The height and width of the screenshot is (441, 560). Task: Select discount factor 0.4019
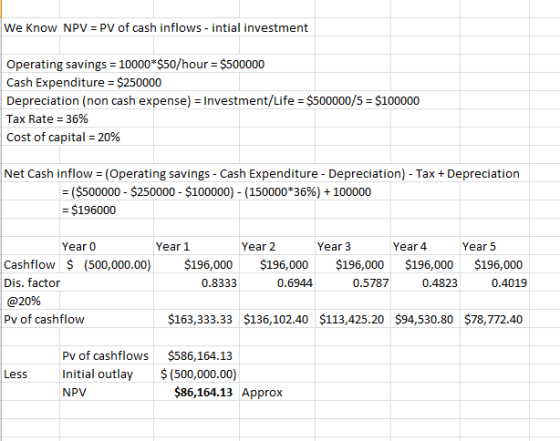pos(509,283)
